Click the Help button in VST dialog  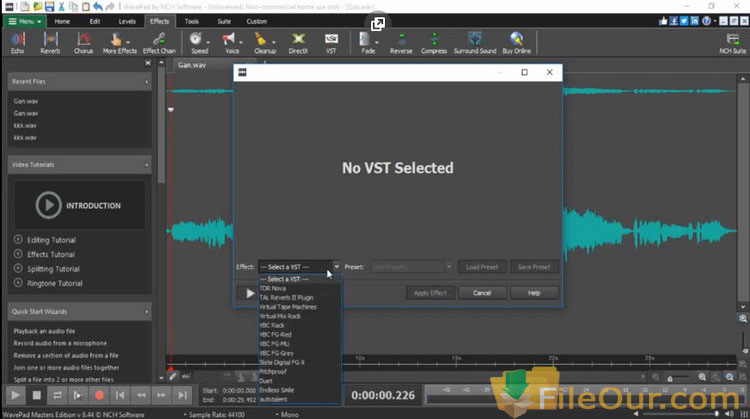pyautogui.click(x=534, y=293)
